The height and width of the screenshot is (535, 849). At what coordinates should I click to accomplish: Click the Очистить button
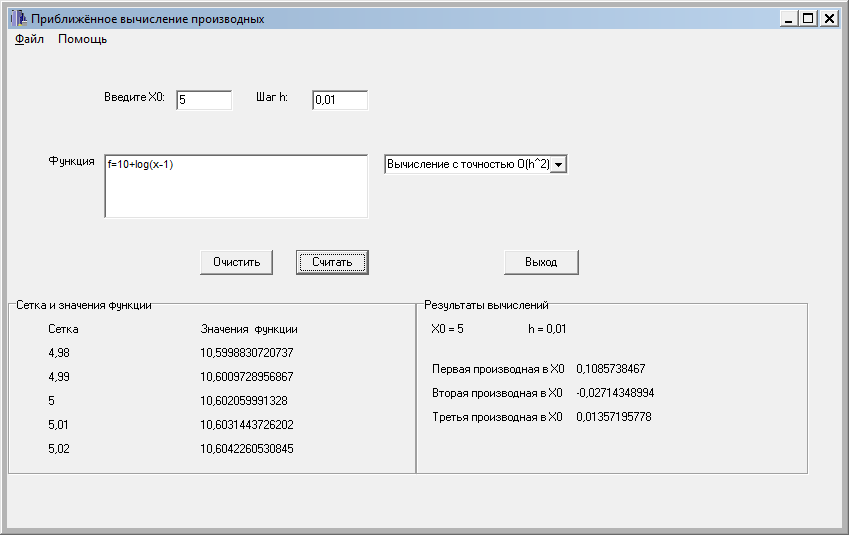tap(237, 262)
